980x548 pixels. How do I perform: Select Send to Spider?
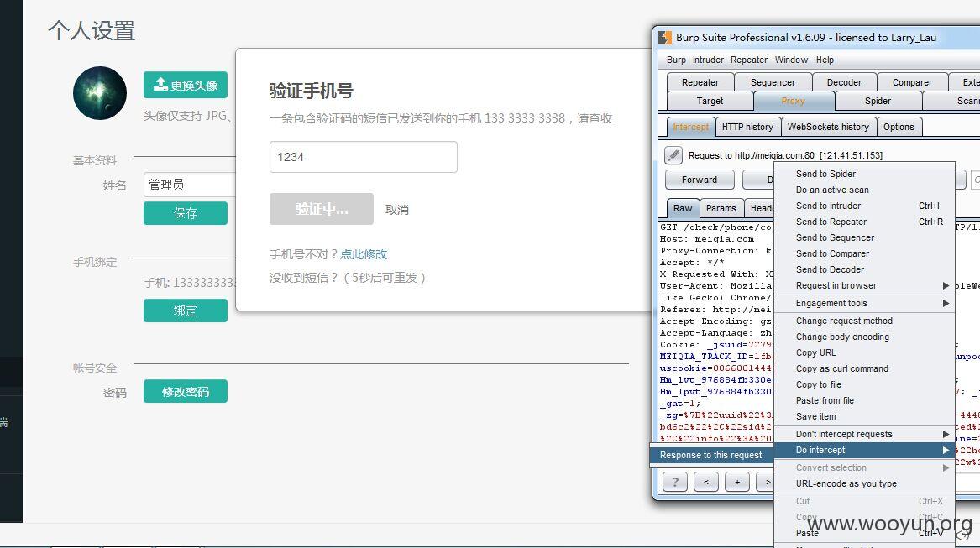pyautogui.click(x=864, y=174)
